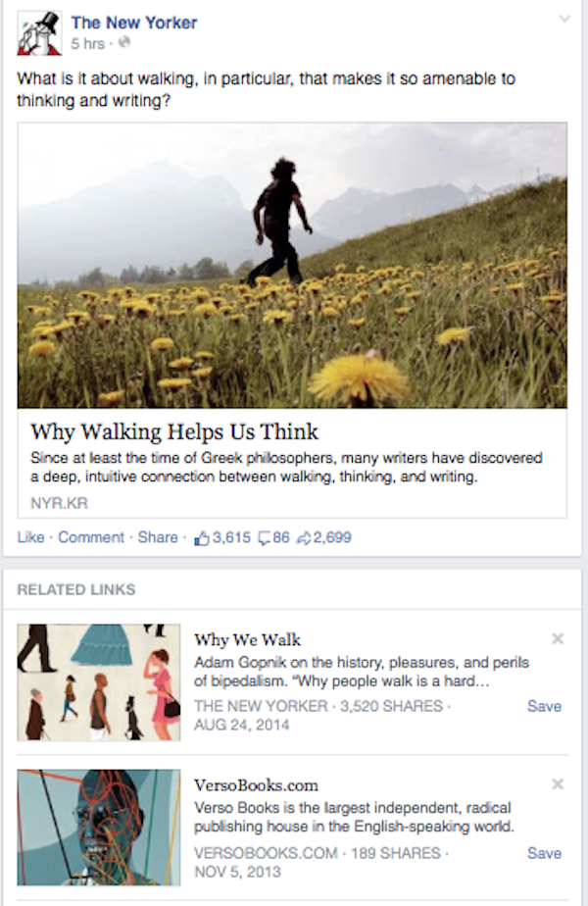Open the VersoBooks.com title link
The width and height of the screenshot is (588, 906).
(256, 785)
